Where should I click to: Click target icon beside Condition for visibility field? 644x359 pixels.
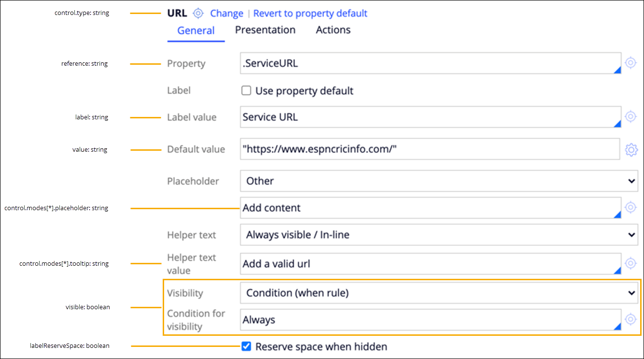[630, 319]
